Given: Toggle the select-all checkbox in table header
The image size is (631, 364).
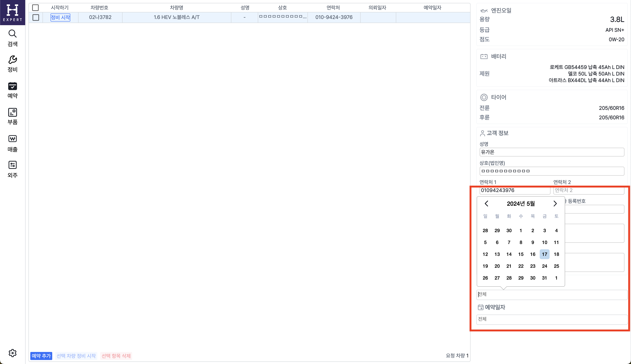Looking at the screenshot, I should coord(36,7).
